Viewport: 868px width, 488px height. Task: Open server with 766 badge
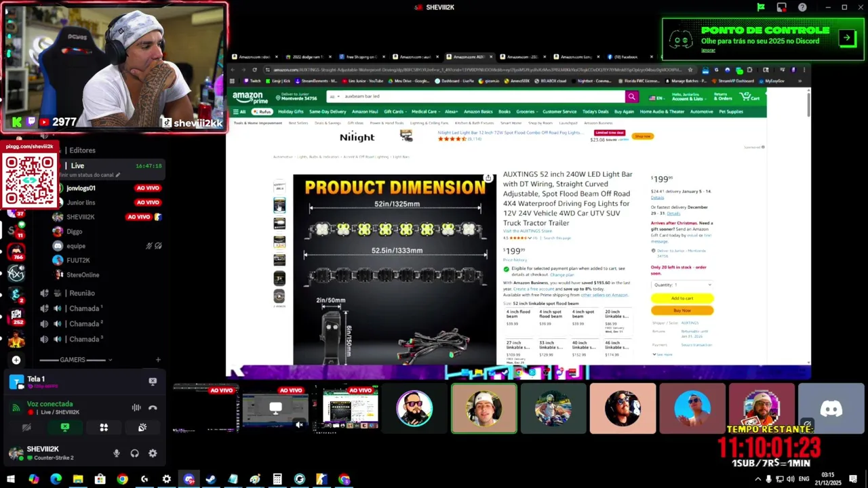pyautogui.click(x=16, y=252)
